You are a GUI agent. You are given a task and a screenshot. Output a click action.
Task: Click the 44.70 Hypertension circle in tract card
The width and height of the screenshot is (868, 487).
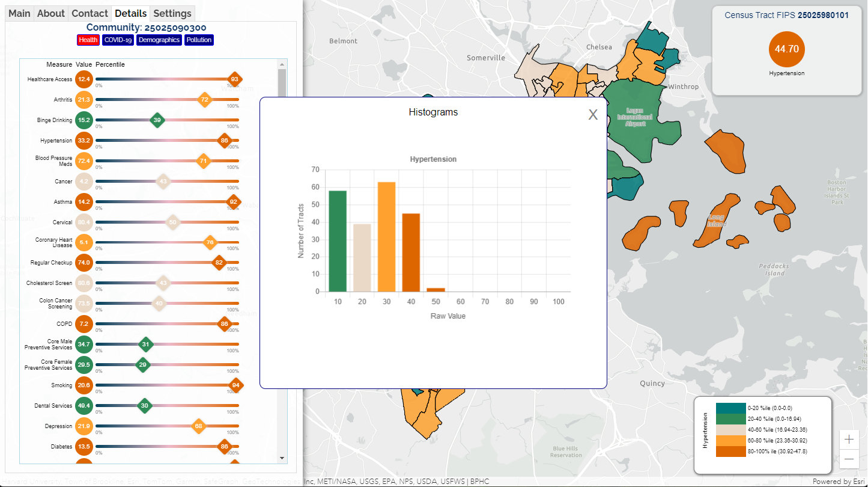[x=786, y=49]
